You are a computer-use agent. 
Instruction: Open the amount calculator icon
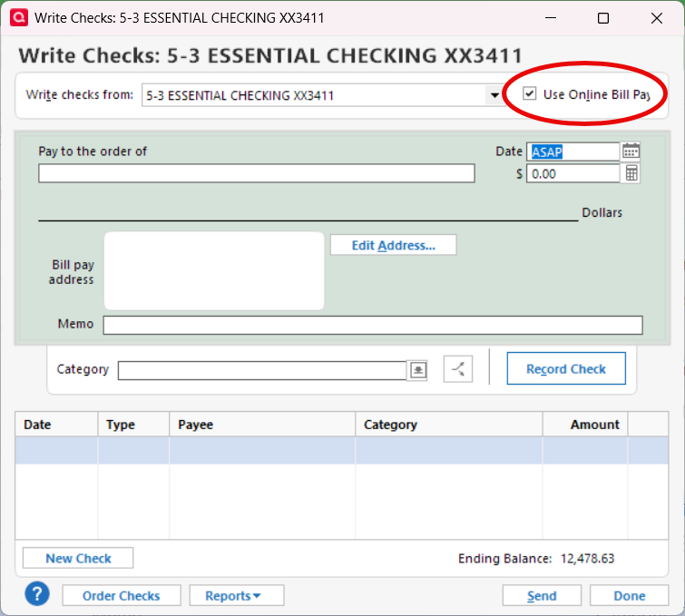tap(631, 173)
